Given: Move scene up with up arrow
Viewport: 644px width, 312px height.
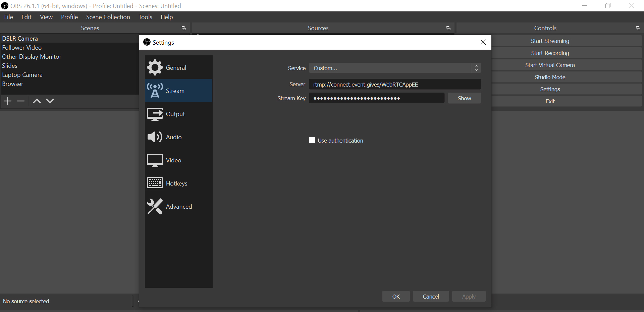Looking at the screenshot, I should tap(37, 101).
